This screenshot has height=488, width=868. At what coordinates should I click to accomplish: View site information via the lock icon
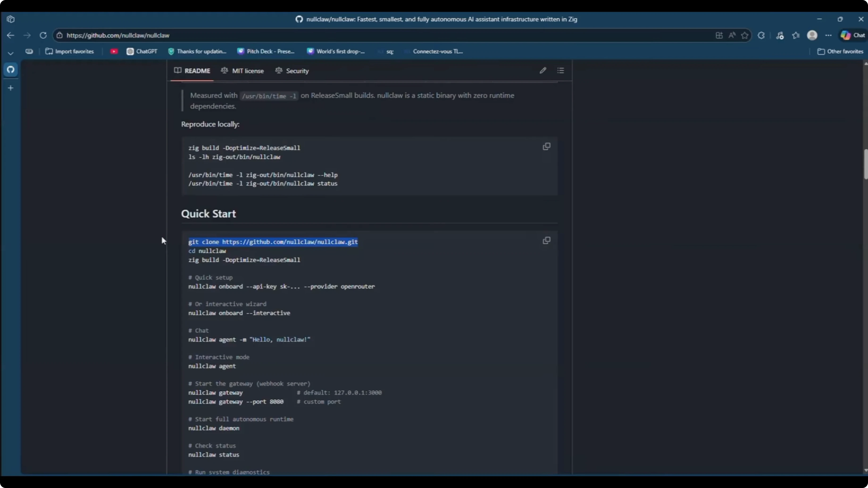(x=60, y=35)
